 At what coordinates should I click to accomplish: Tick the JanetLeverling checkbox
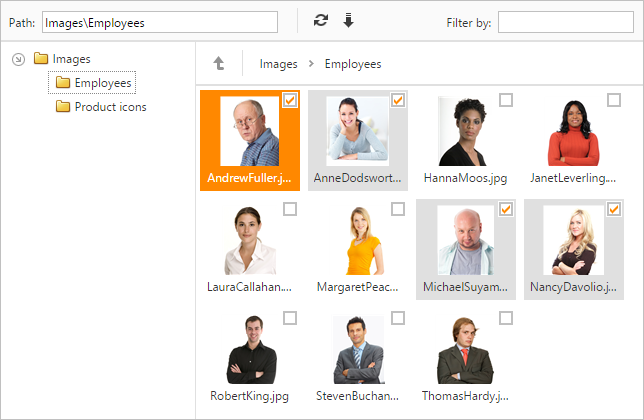pos(614,100)
